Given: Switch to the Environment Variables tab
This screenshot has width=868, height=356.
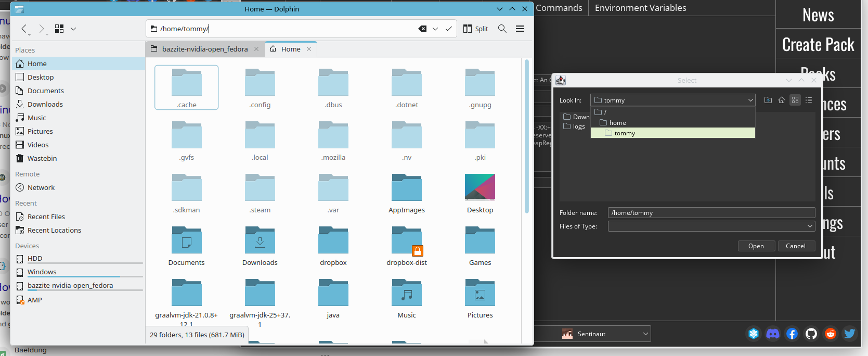Looking at the screenshot, I should pos(640,8).
